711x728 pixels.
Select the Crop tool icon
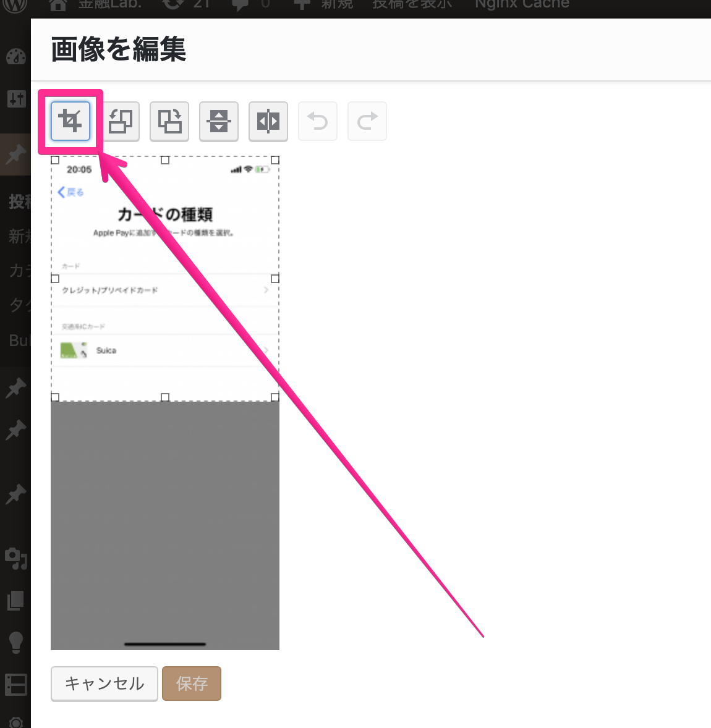[x=70, y=121]
